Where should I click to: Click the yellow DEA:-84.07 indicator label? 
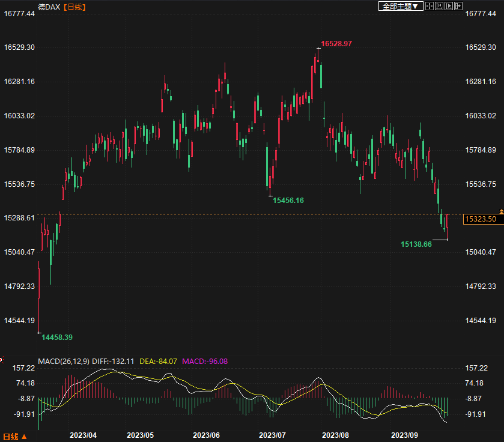coord(158,361)
